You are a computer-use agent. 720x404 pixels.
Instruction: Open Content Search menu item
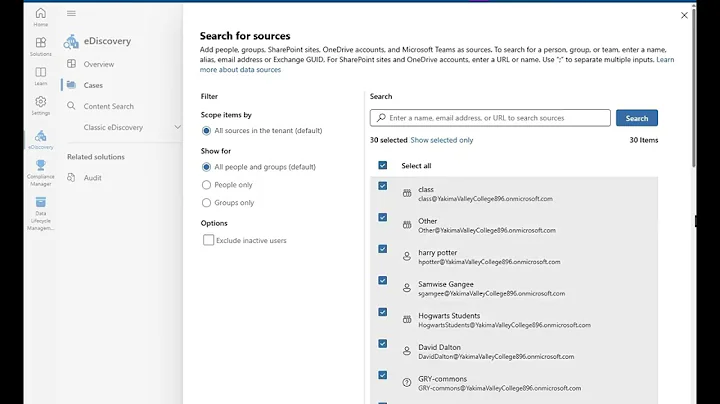tap(109, 107)
